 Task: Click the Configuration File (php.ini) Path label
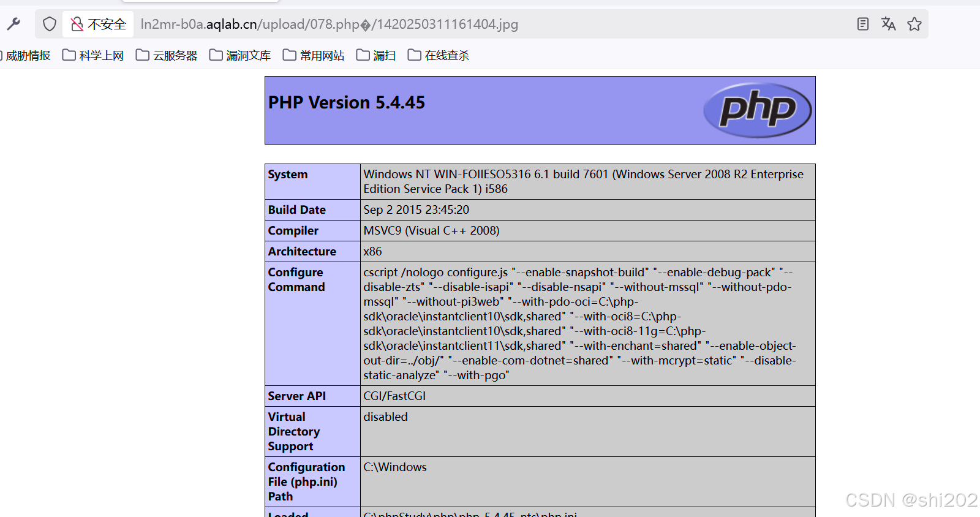pyautogui.click(x=306, y=481)
